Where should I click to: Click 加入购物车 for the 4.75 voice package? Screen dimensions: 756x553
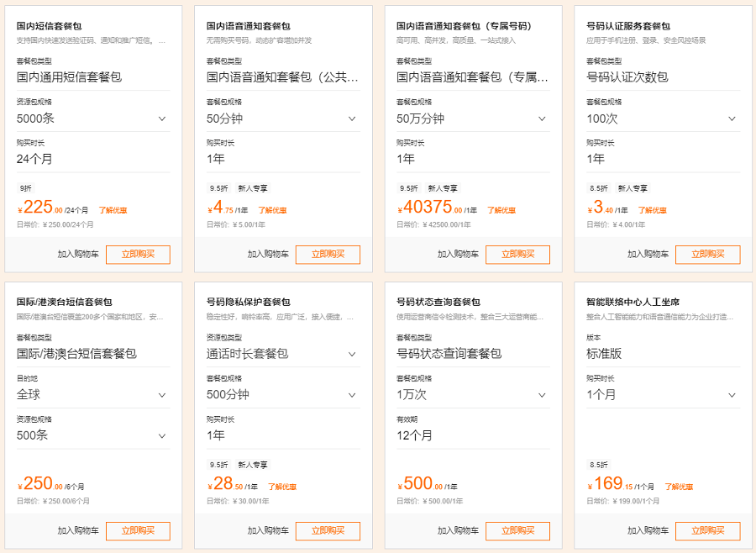pos(268,255)
